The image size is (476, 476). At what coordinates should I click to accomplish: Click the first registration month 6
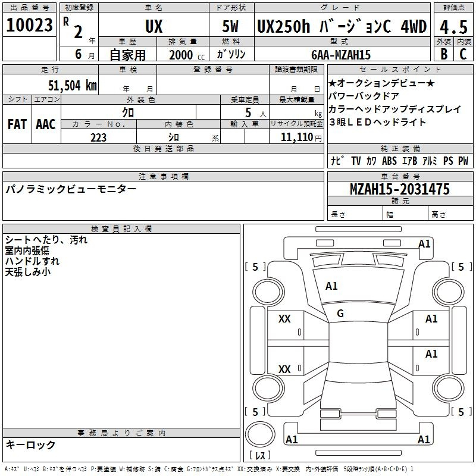tap(79, 54)
